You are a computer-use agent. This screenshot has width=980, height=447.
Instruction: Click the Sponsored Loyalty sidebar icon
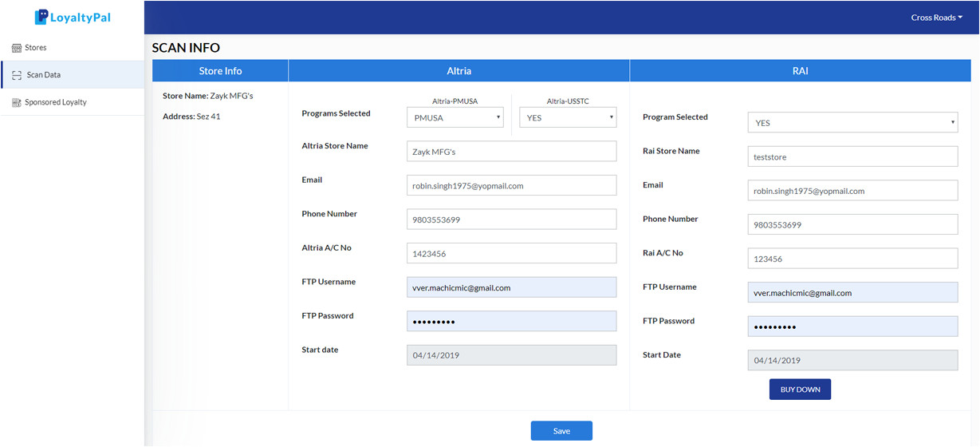tap(17, 102)
